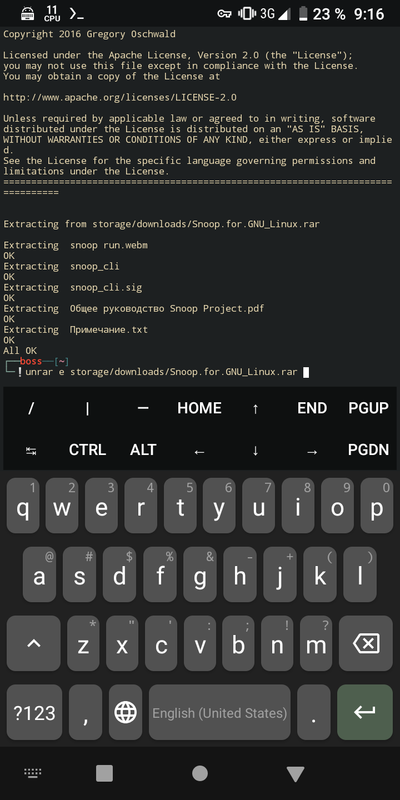400x800 pixels.
Task: Toggle the ALT modifier key
Action: [x=143, y=450]
